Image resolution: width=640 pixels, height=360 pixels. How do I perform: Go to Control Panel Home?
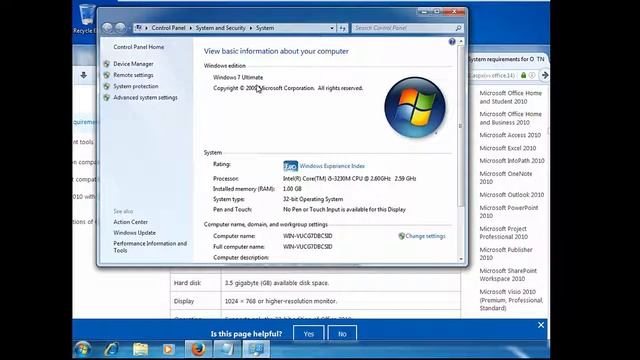pos(139,47)
